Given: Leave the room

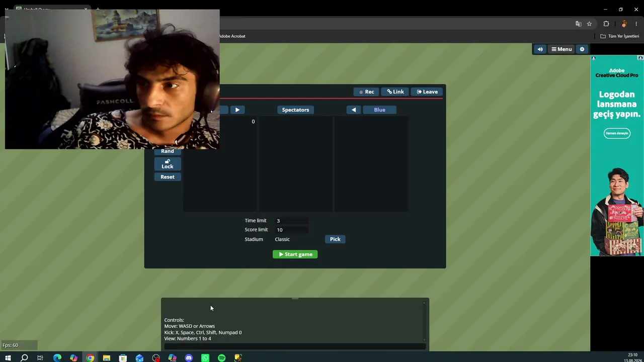Looking at the screenshot, I should click(427, 92).
